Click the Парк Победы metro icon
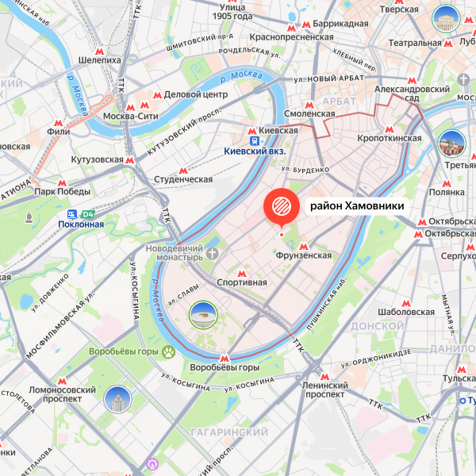Screen dimensions: 476x476 (62, 182)
